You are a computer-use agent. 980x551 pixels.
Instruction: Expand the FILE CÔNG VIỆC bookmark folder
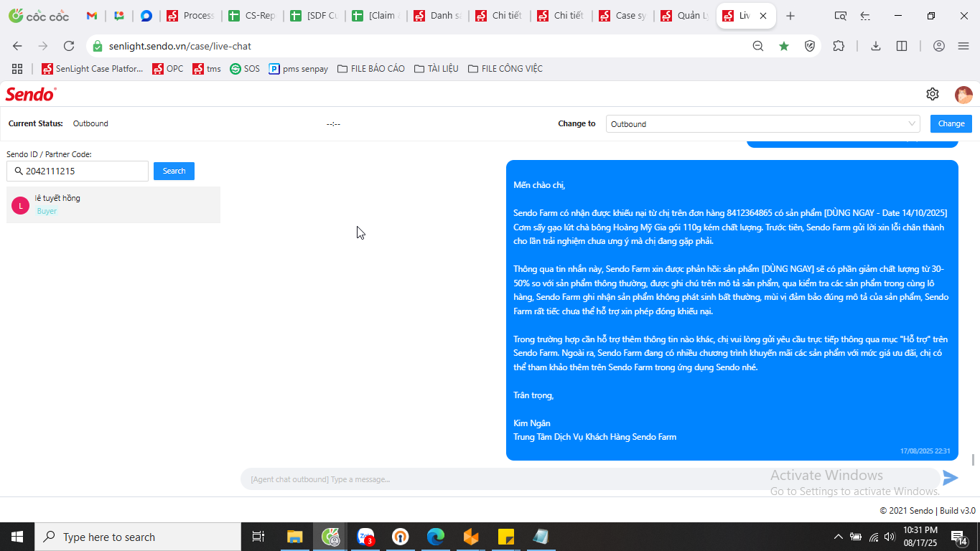point(505,69)
